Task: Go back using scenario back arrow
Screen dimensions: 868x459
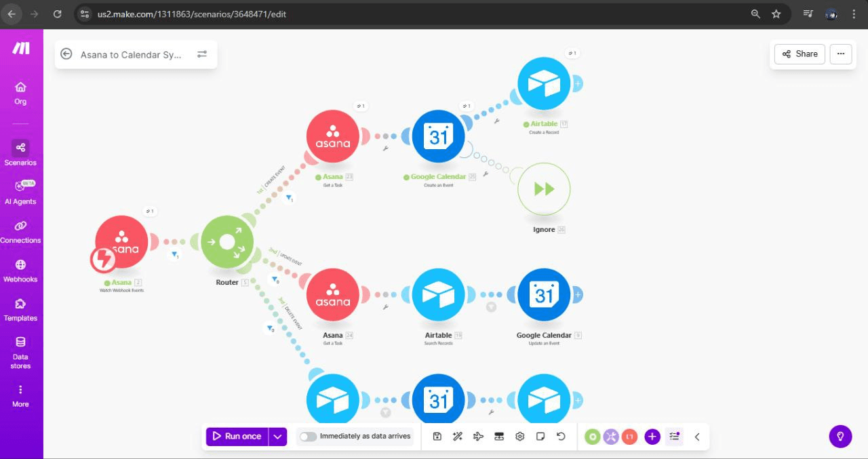Action: pyautogui.click(x=66, y=54)
